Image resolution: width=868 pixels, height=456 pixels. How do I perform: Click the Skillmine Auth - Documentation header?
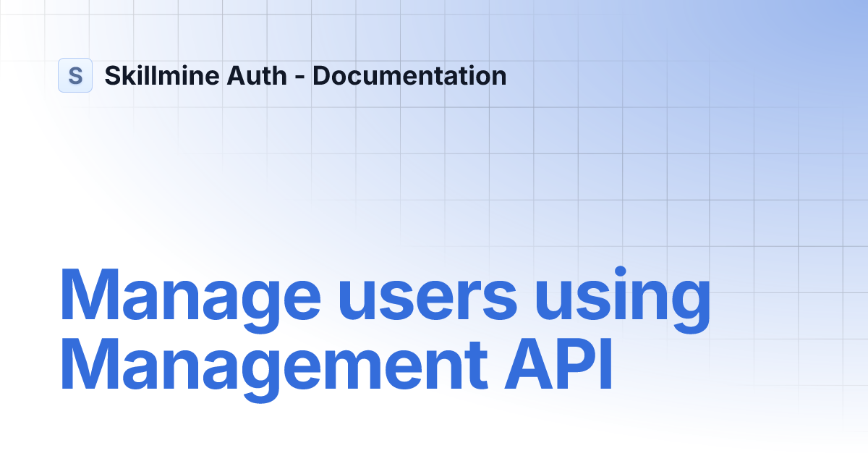click(x=305, y=75)
